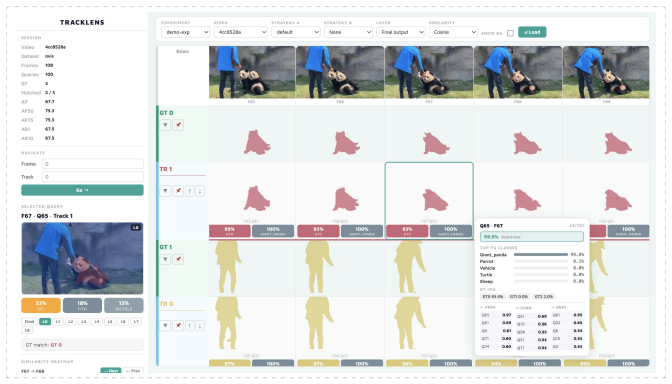
Task: Click the orange 33% OBJ score badge
Action: point(41,305)
